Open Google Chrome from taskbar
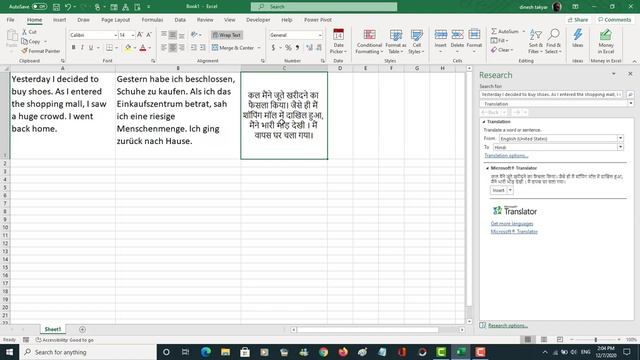 tap(323, 352)
